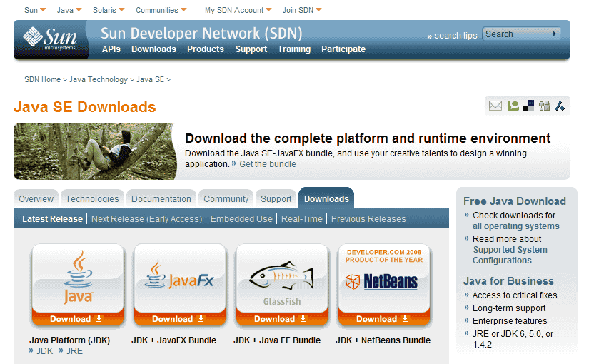The width and height of the screenshot is (589, 364).
Task: Click inside the Search input field
Action: 514,34
